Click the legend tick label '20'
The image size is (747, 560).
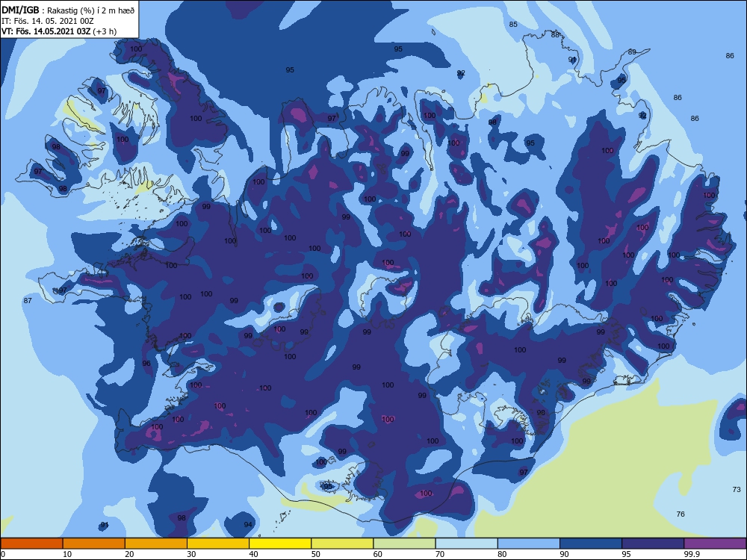click(129, 554)
